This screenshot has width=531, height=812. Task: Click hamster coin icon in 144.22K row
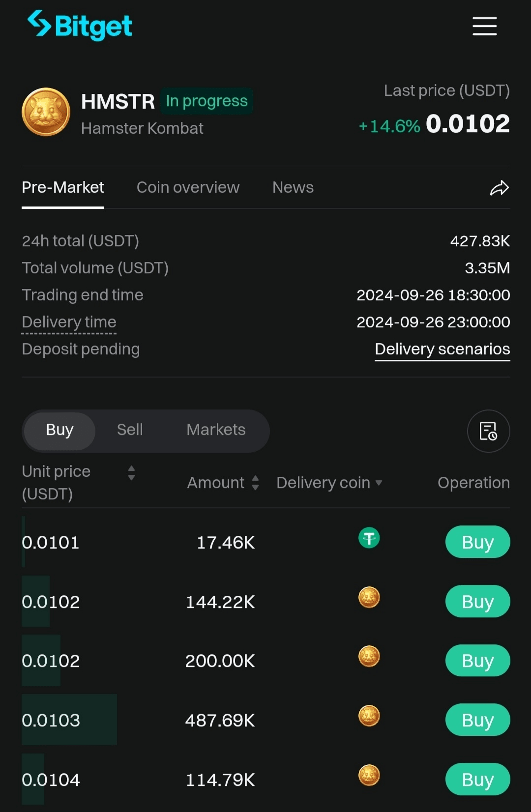click(369, 598)
